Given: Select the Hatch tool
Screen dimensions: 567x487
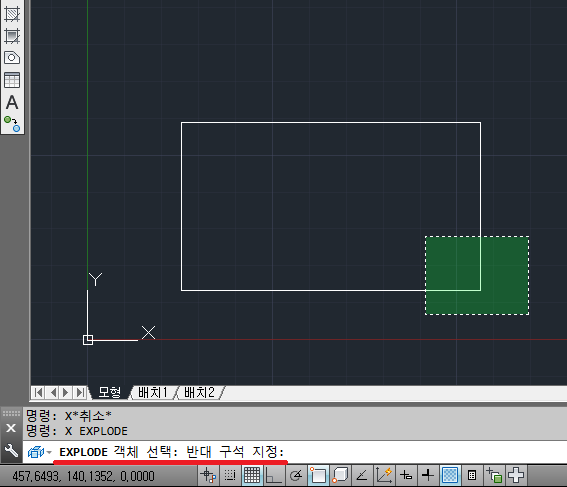Looking at the screenshot, I should (12, 14).
